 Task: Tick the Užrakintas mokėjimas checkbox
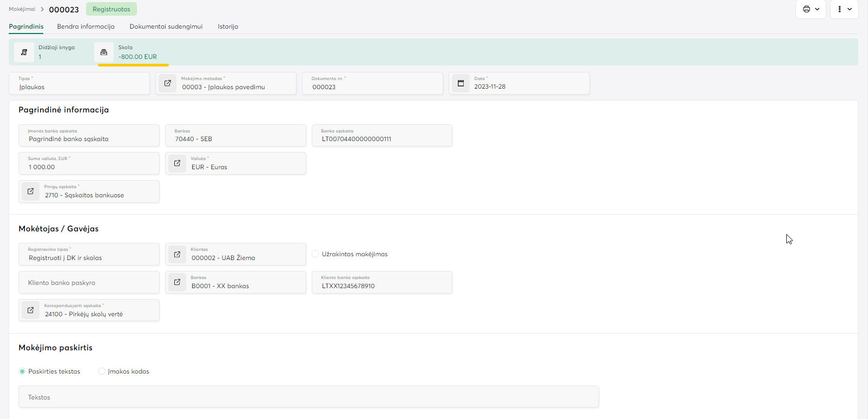click(315, 254)
